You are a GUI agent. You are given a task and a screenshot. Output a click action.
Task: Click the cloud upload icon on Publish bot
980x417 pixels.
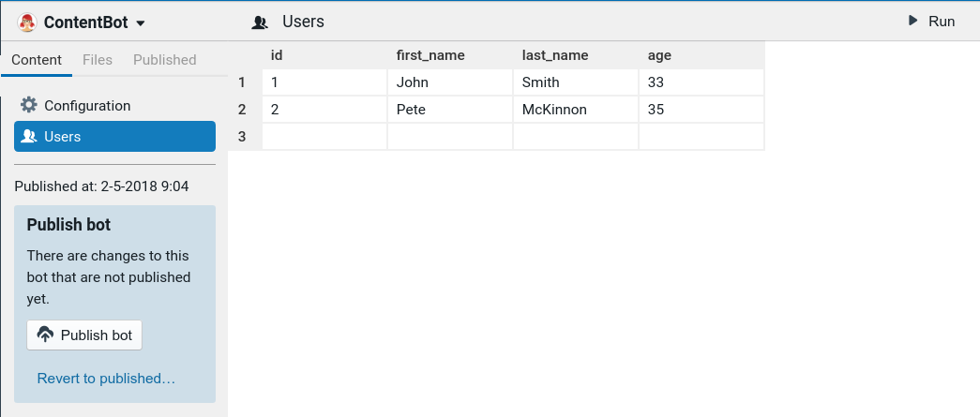click(45, 335)
